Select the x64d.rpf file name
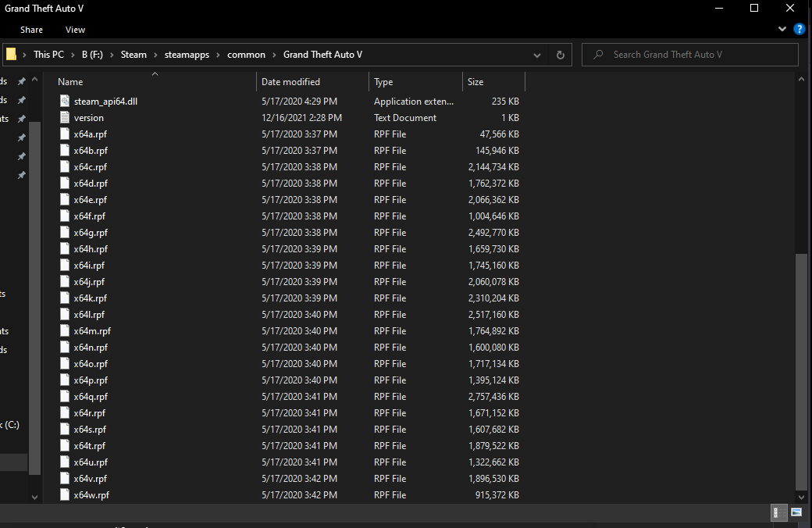812x528 pixels. click(91, 184)
